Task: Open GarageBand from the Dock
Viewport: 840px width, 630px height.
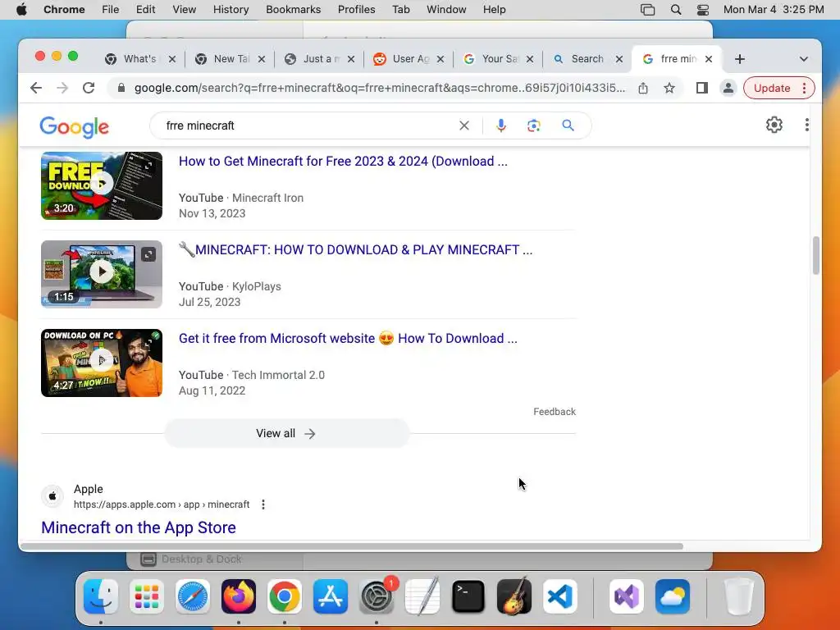Action: pos(514,596)
